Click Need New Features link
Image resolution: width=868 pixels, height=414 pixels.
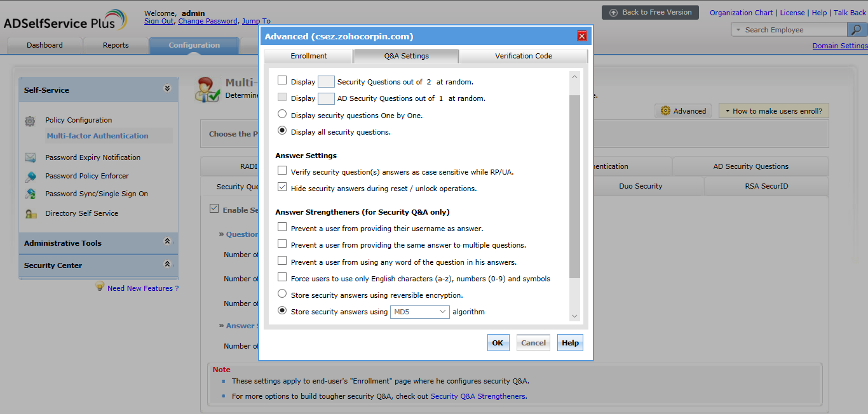pyautogui.click(x=143, y=288)
